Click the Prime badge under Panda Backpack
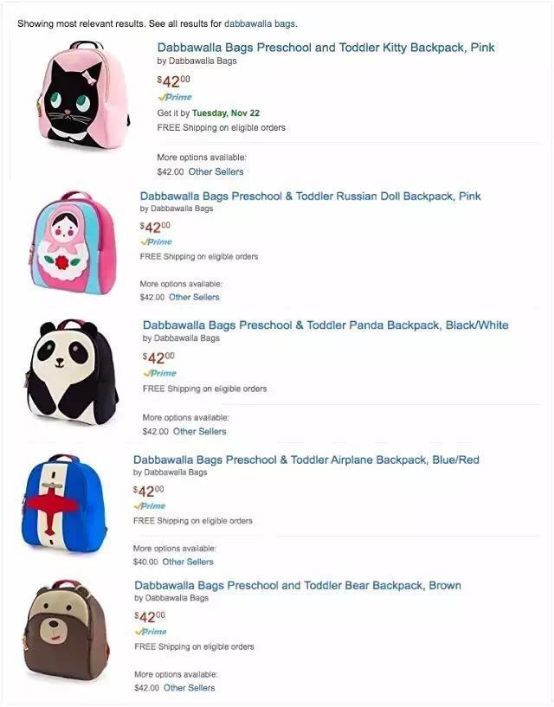This screenshot has height=707, width=554. coord(160,373)
